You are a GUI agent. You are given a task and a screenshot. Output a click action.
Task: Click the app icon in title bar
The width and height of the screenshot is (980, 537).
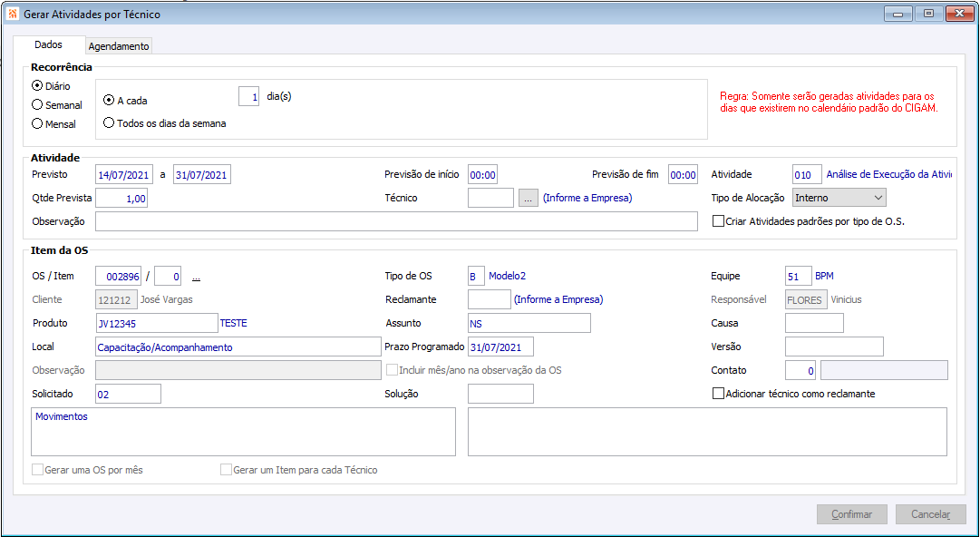tap(12, 14)
